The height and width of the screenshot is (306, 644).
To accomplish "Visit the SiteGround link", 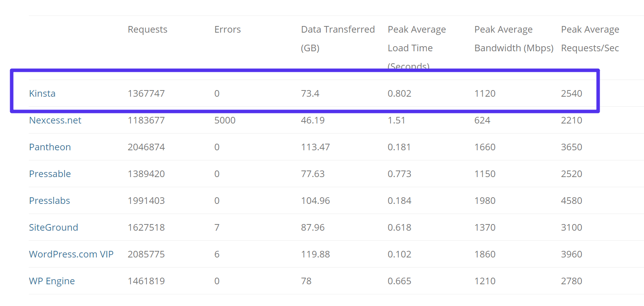I will click(x=53, y=228).
